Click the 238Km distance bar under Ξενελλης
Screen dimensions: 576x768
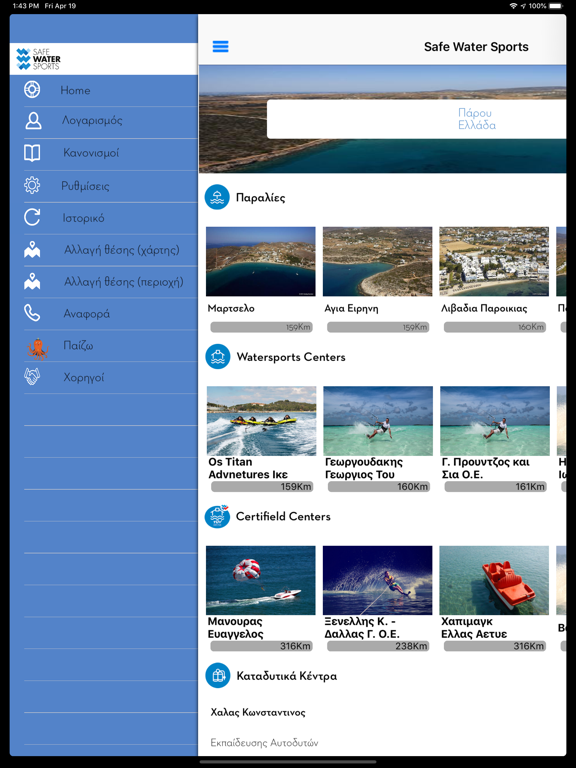[x=378, y=646]
